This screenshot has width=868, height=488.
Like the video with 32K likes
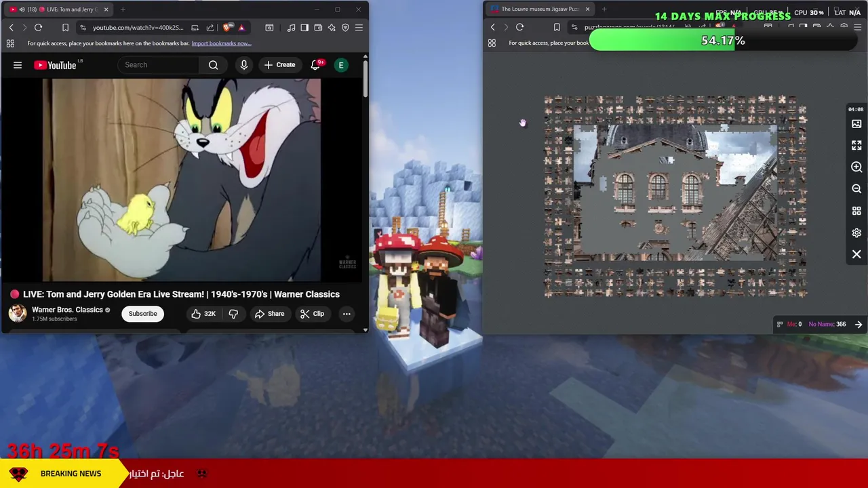coord(203,314)
